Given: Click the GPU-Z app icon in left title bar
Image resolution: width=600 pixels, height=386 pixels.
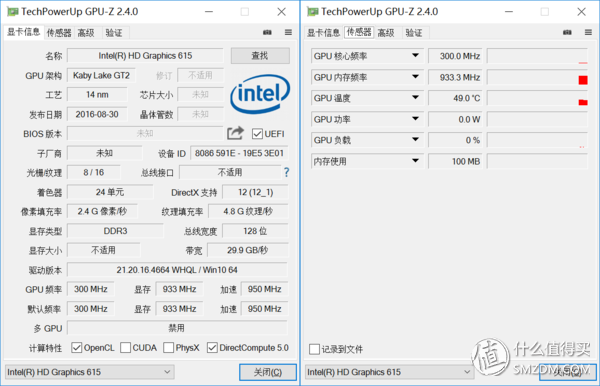Looking at the screenshot, I should point(12,12).
